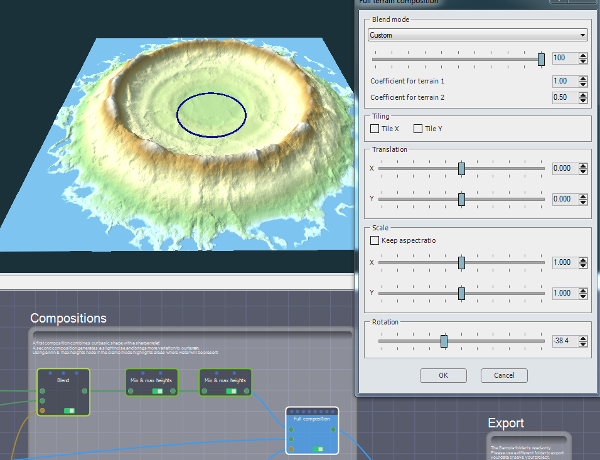Enable the Tile X checkbox
The height and width of the screenshot is (460, 600).
pyautogui.click(x=375, y=129)
